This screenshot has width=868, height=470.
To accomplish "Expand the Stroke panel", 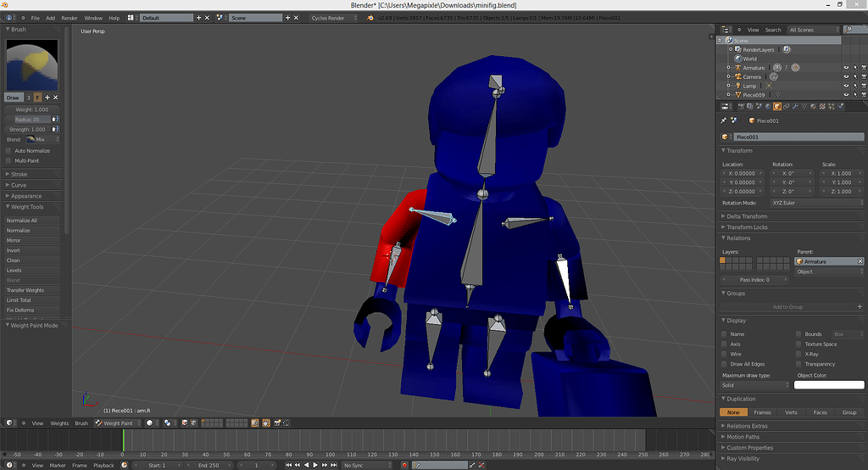I will pyautogui.click(x=19, y=174).
